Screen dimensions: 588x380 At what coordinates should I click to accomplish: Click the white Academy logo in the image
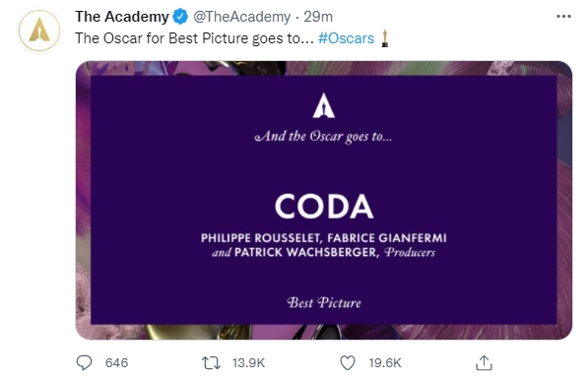pyautogui.click(x=324, y=105)
